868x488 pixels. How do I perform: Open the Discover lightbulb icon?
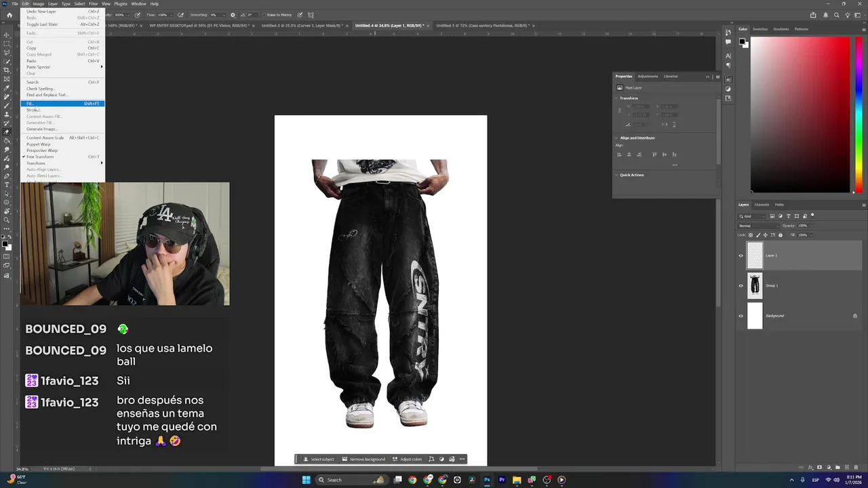(x=848, y=15)
